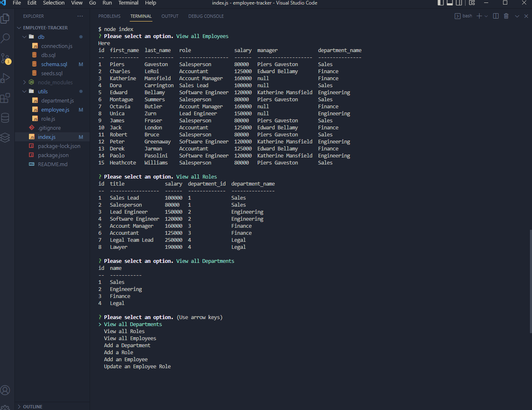Viewport: 532px width, 410px height.
Task: Switch to the PROBLEMS panel
Action: (x=109, y=16)
